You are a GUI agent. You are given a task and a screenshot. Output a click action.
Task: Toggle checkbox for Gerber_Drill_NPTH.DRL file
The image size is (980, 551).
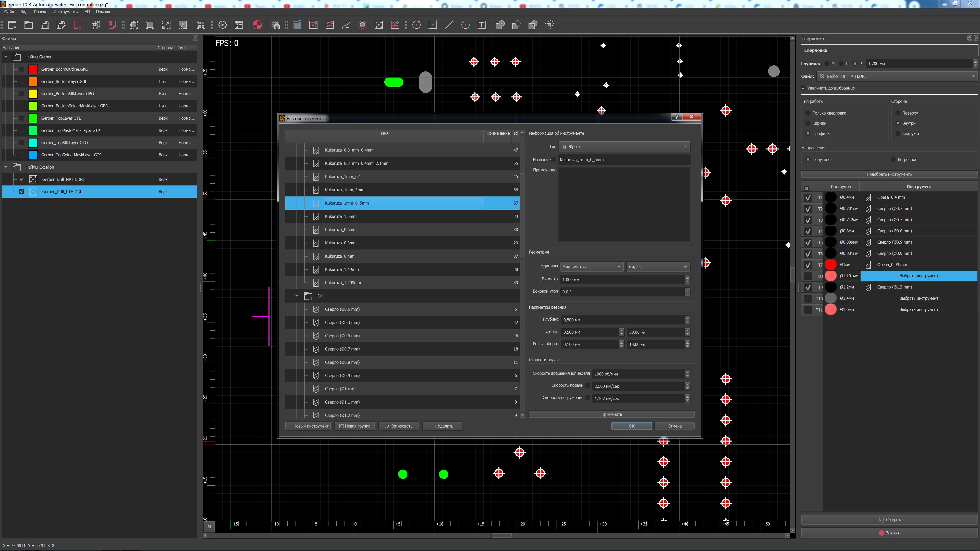[x=21, y=180]
